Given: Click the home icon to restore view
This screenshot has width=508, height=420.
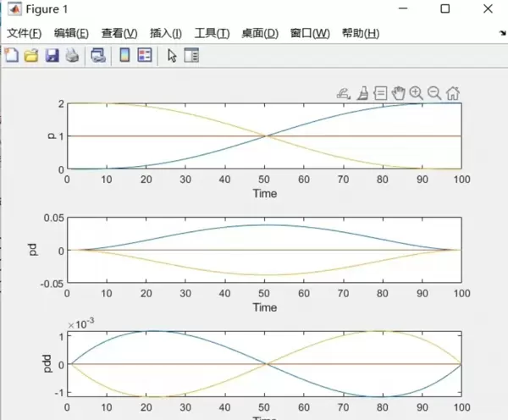Looking at the screenshot, I should (x=453, y=92).
